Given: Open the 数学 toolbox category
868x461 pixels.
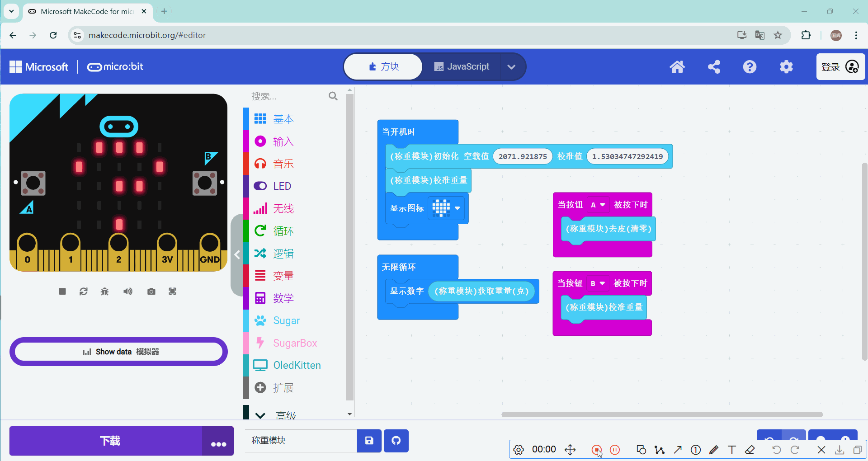Looking at the screenshot, I should [294, 298].
